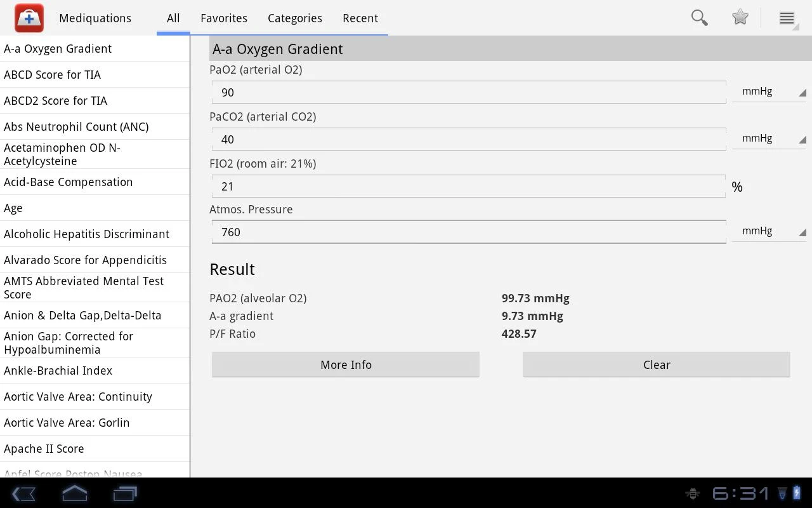Focus the PaO2 arterial O2 field
This screenshot has width=812, height=508.
point(469,92)
